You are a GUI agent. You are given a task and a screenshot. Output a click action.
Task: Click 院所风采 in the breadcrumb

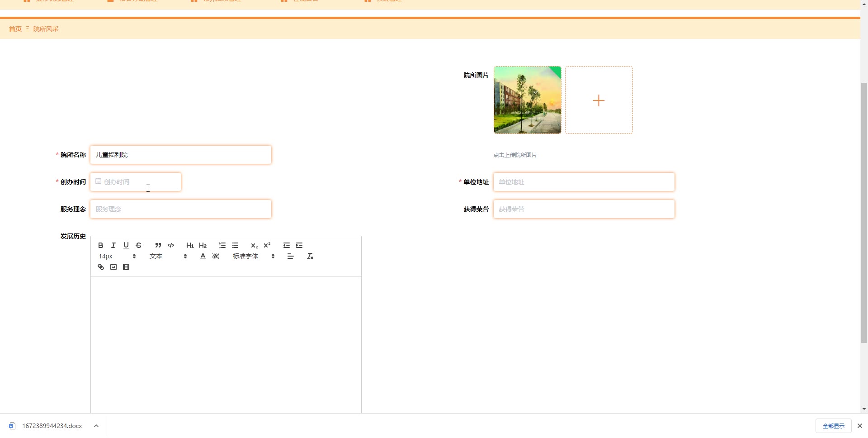46,29
